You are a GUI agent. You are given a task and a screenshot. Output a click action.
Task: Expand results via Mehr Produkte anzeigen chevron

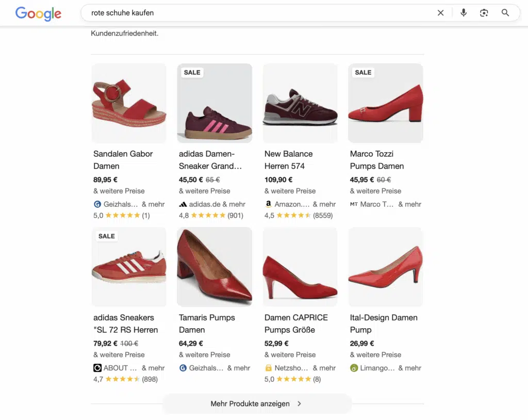tap(299, 403)
